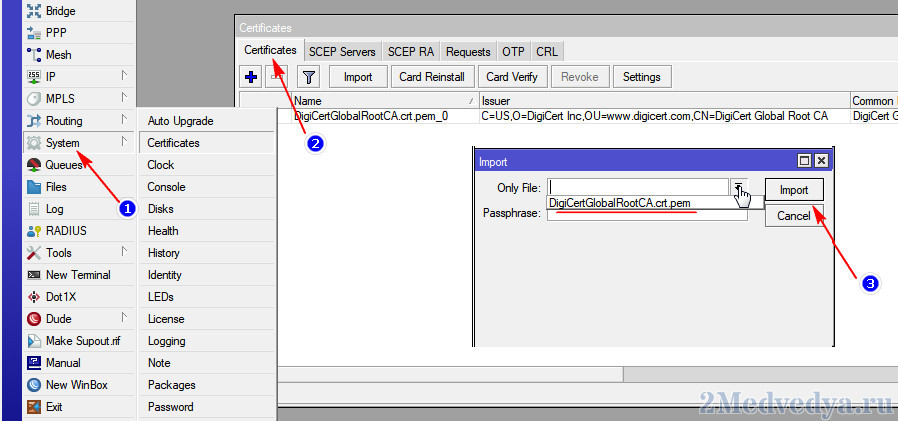Click the RADIUS users icon
The image size is (898, 421).
34,231
